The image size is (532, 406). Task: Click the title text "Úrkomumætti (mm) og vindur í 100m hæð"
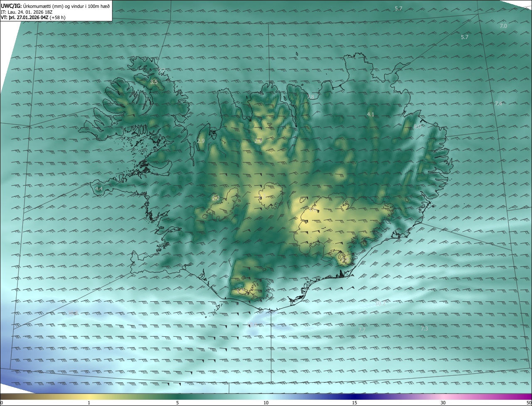[66, 6]
